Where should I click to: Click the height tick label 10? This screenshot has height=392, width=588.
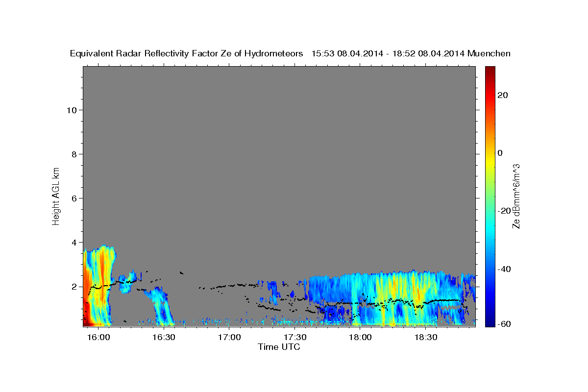pos(71,110)
